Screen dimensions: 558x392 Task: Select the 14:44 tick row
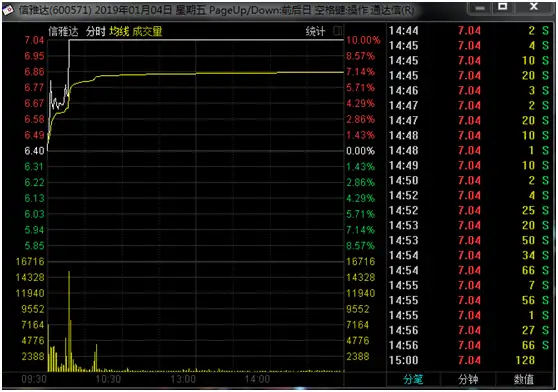point(469,31)
